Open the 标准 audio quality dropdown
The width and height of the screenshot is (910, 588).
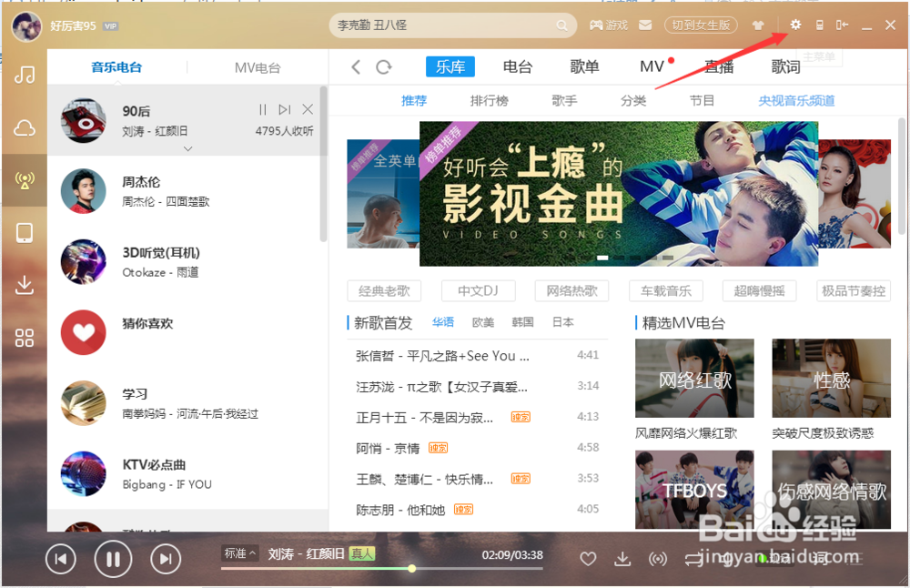tap(239, 553)
